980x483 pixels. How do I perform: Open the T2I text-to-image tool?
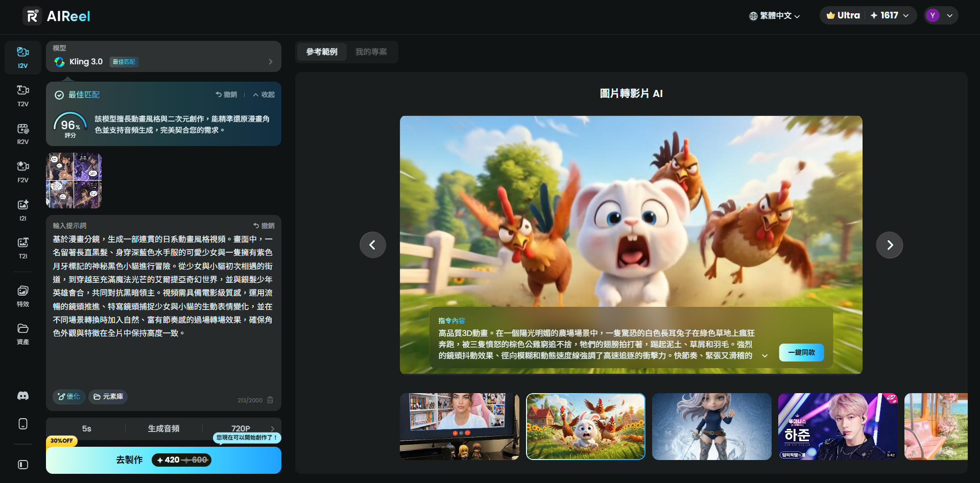tap(23, 248)
